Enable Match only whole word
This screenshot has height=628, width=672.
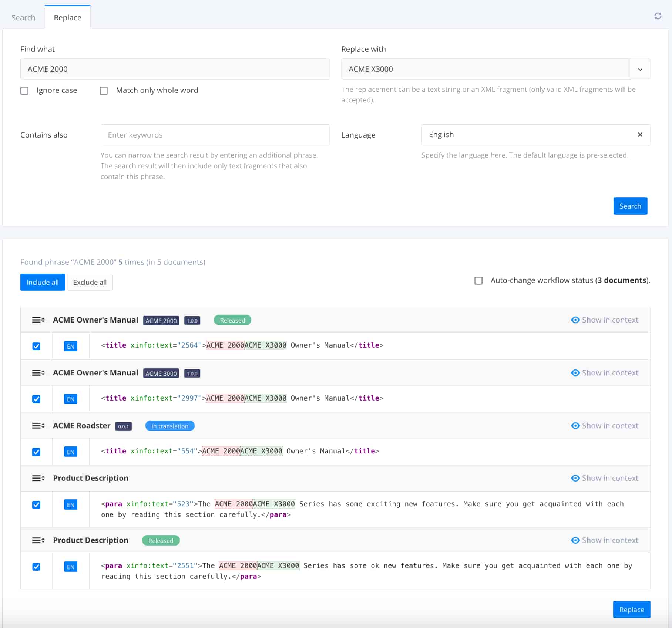tap(104, 91)
